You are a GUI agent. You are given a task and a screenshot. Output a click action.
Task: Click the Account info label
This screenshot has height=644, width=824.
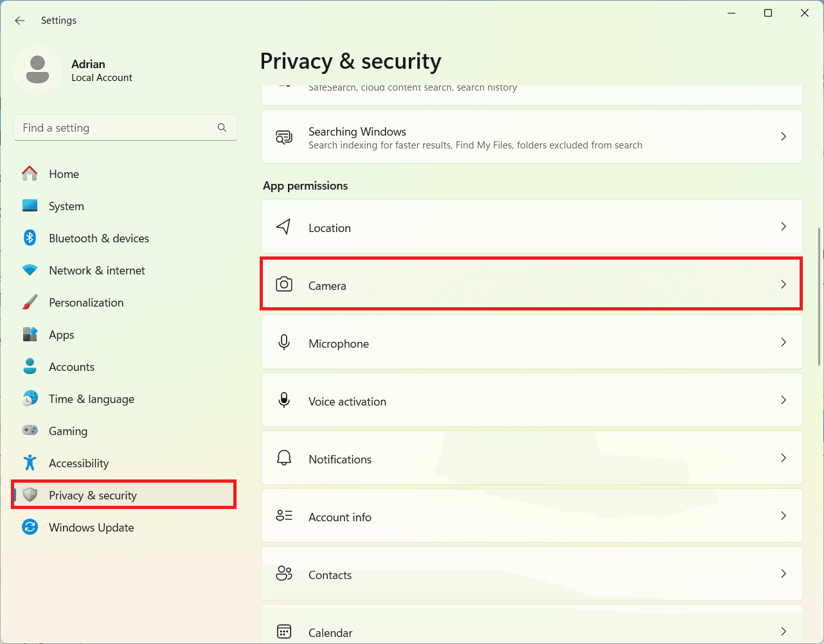point(340,517)
